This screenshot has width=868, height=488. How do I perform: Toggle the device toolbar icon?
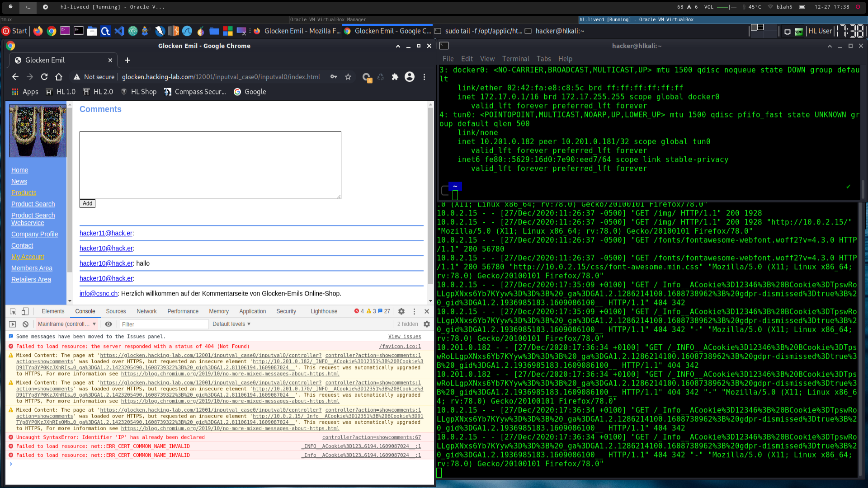click(x=25, y=311)
